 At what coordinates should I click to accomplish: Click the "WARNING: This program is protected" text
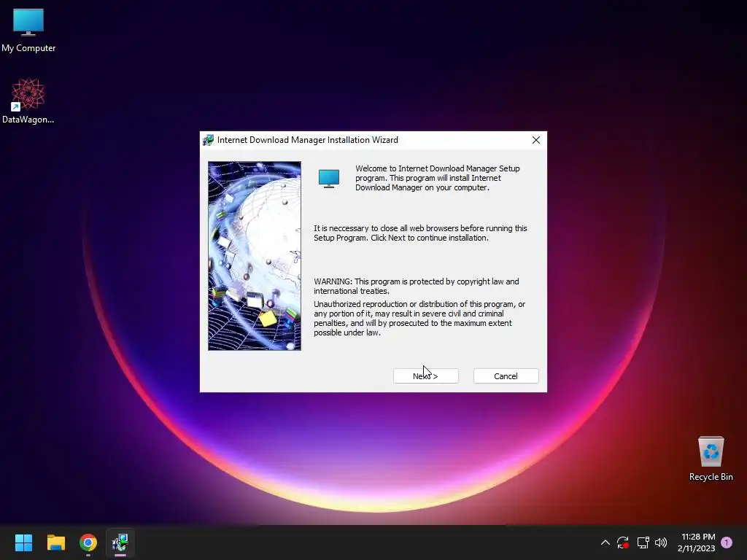click(x=417, y=286)
